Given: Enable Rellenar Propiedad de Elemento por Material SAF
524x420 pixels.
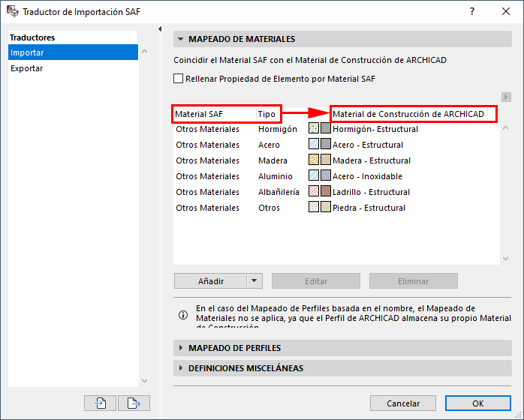Looking at the screenshot, I should pyautogui.click(x=178, y=79).
